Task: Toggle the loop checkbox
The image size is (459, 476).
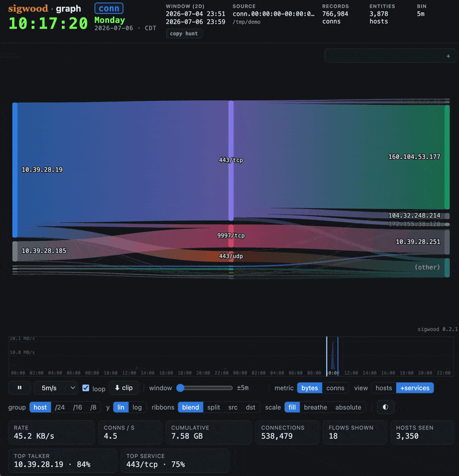Action: point(86,388)
